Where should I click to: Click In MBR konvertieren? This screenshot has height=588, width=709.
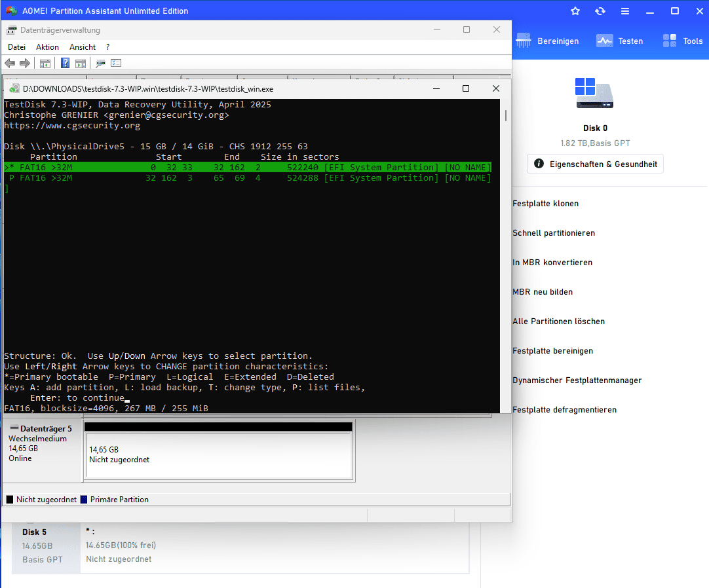click(552, 262)
